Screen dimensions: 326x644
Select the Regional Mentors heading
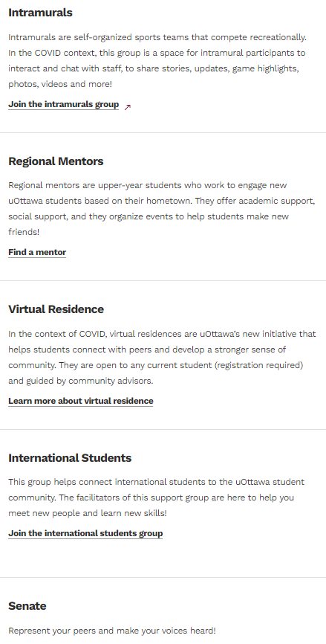click(x=56, y=161)
